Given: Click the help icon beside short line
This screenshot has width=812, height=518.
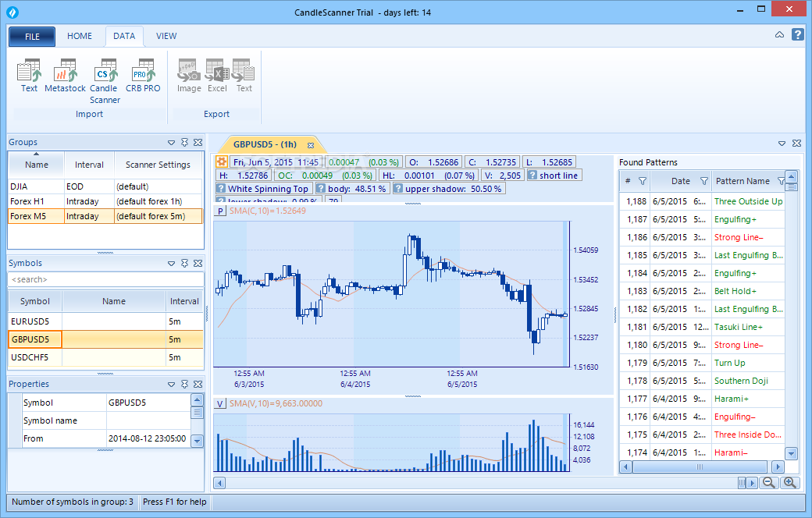Looking at the screenshot, I should pyautogui.click(x=532, y=176).
